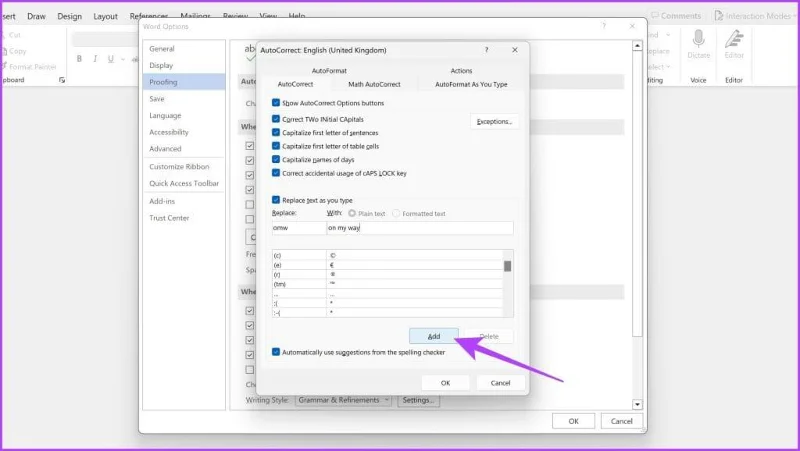Click the Add button in AutoCorrect dialog
800x451 pixels.
[434, 336]
